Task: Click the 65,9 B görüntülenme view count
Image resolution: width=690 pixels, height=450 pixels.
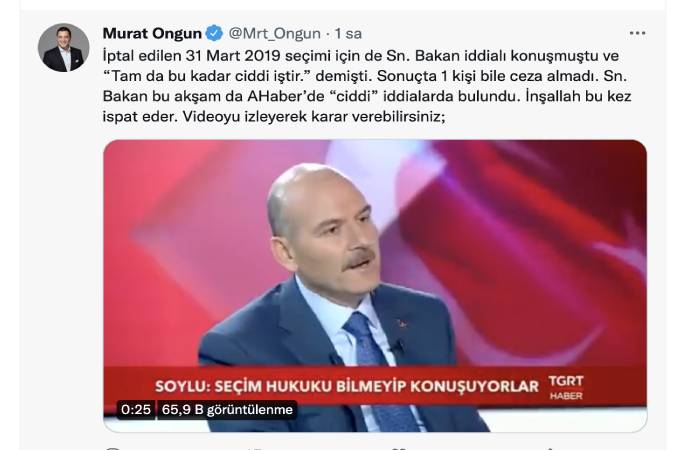Action: (x=227, y=410)
